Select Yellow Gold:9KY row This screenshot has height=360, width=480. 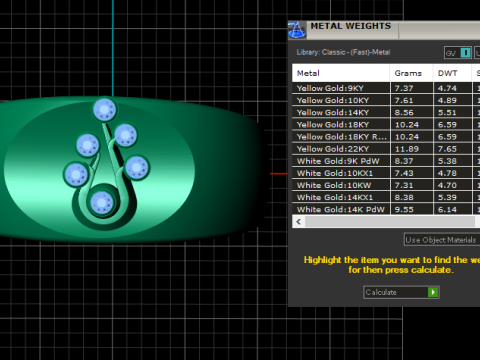(386, 88)
